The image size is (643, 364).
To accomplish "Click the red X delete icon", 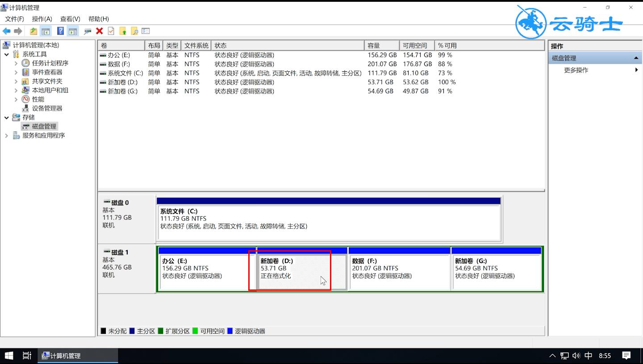I will pos(99,31).
